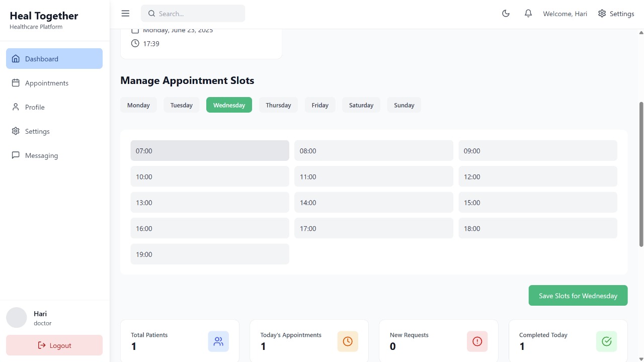Click the Total Patients people icon
The height and width of the screenshot is (362, 644).
pos(218,341)
